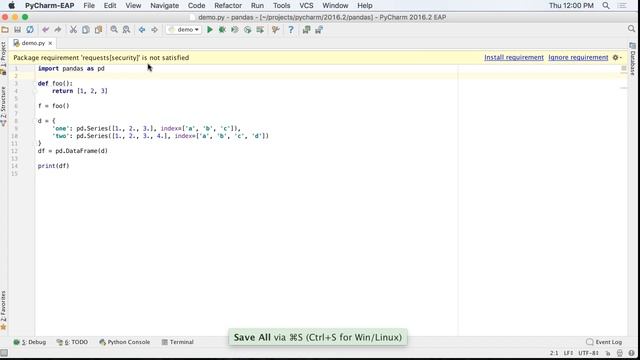Viewport: 640px width, 360px height.
Task: Click the inspector hector icon in status bar
Action: pyautogui.click(x=620, y=353)
